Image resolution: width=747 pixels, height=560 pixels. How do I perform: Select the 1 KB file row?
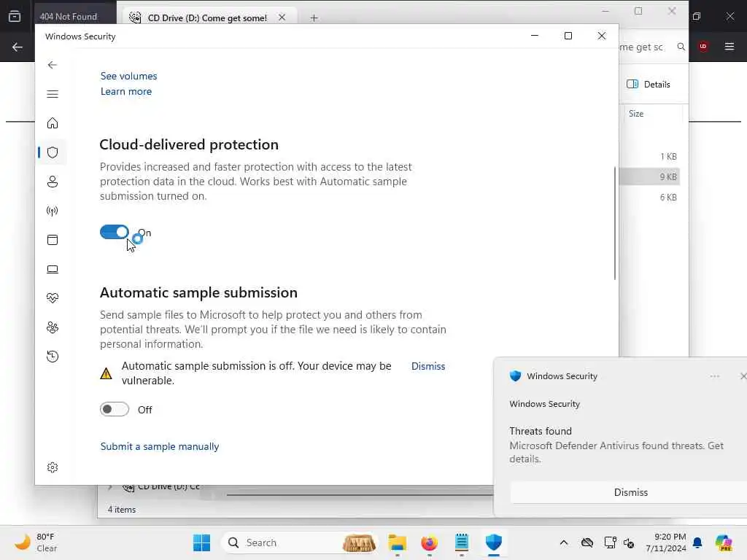pos(650,157)
